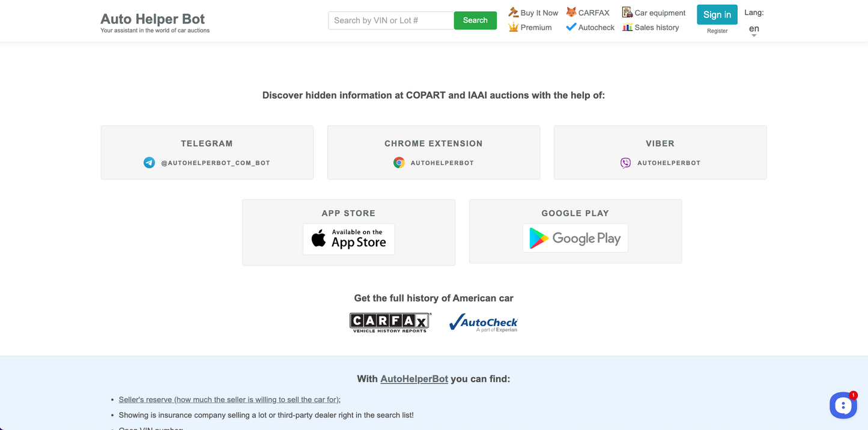
Task: Select the crown Premium icon
Action: coord(514,27)
